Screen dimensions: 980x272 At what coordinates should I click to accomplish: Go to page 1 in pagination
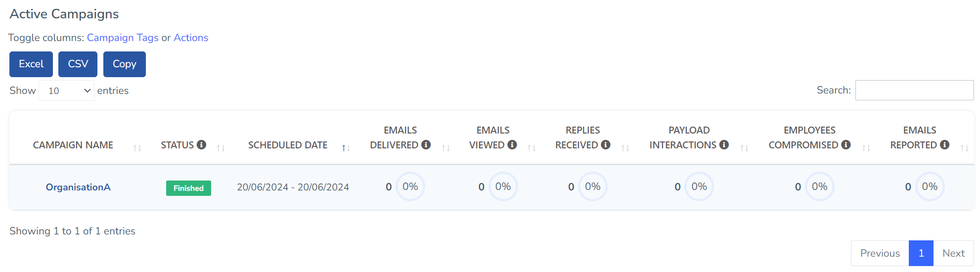(x=921, y=253)
